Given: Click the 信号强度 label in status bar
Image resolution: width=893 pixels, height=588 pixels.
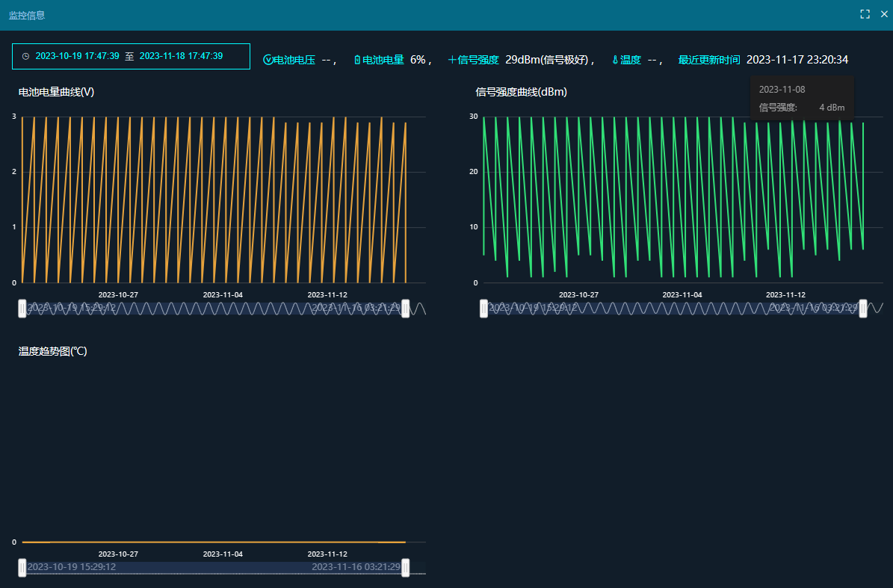Looking at the screenshot, I should point(478,60).
